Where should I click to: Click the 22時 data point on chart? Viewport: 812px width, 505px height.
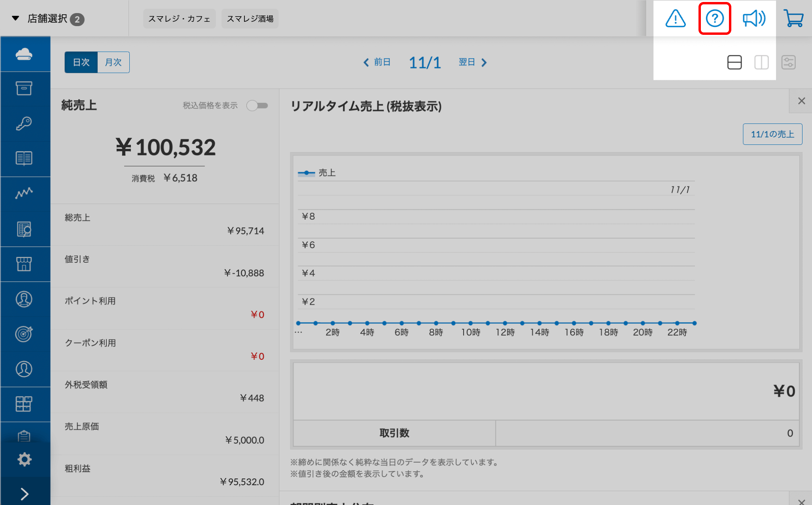(x=677, y=323)
